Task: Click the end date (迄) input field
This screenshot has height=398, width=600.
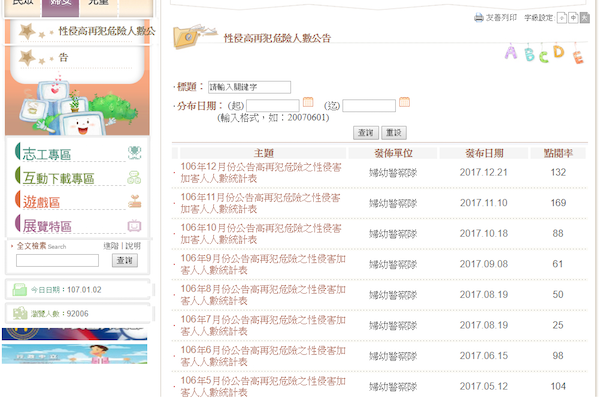Action: (x=369, y=106)
